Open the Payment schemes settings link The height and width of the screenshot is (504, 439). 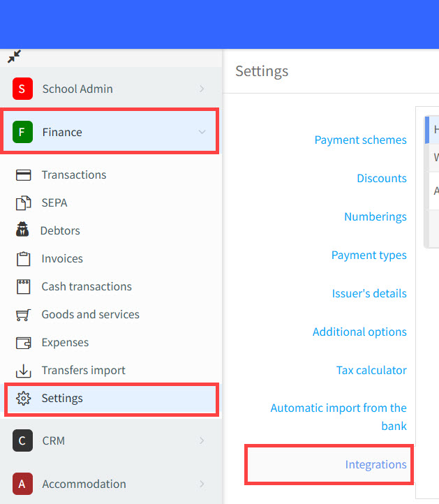point(360,140)
